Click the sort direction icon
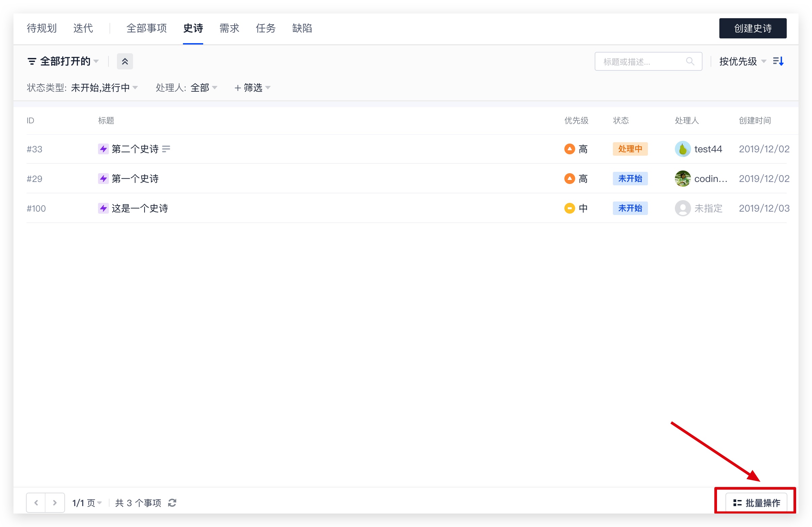The width and height of the screenshot is (812, 527). coord(778,61)
